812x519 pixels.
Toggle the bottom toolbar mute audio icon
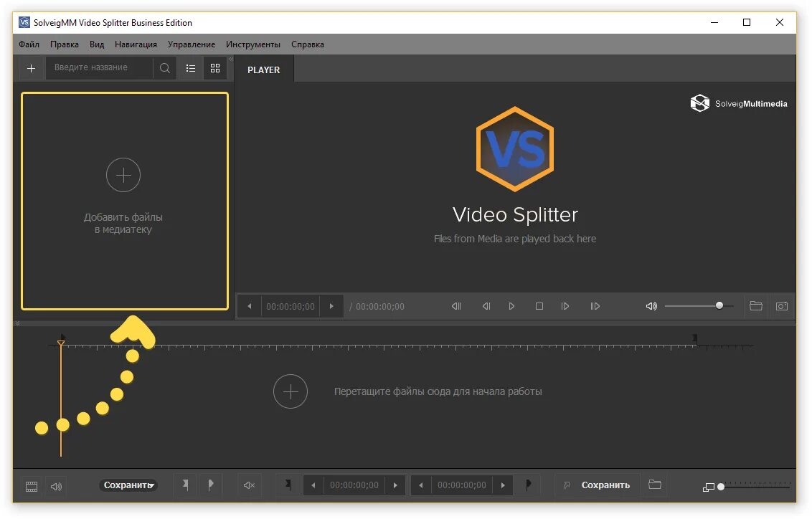pyautogui.click(x=249, y=485)
